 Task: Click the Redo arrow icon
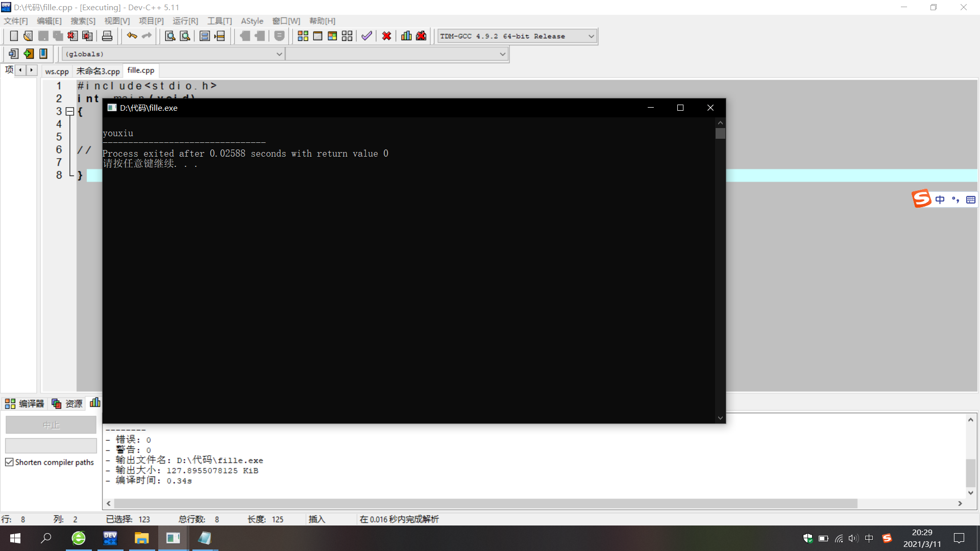146,36
